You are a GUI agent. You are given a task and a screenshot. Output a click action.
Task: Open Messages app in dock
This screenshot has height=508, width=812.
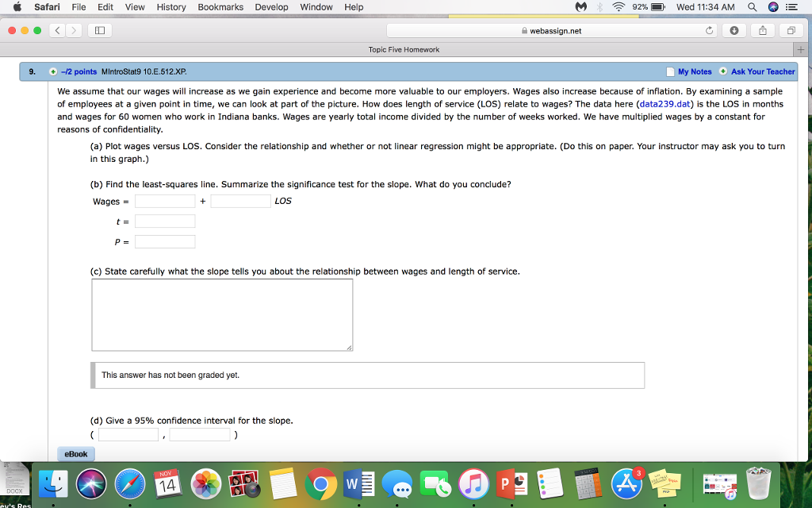pyautogui.click(x=396, y=484)
